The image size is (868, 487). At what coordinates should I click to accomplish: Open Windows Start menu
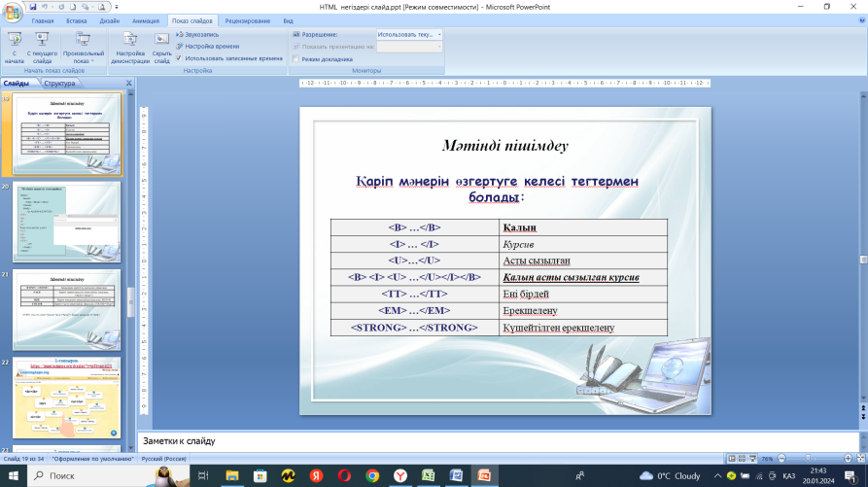pyautogui.click(x=14, y=476)
